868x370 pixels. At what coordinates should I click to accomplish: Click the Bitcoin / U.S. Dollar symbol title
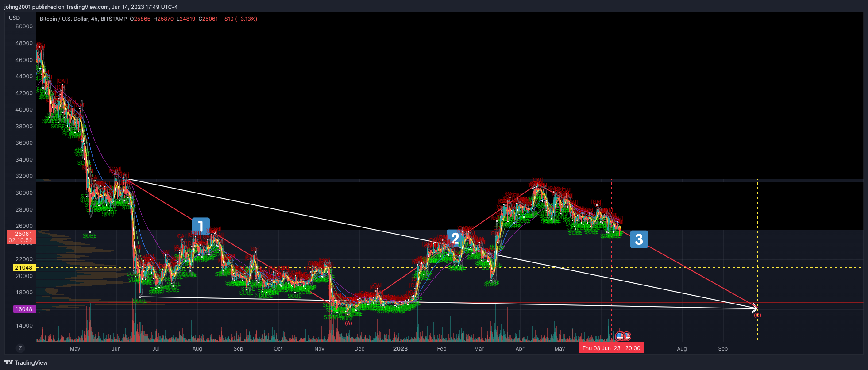click(x=83, y=19)
